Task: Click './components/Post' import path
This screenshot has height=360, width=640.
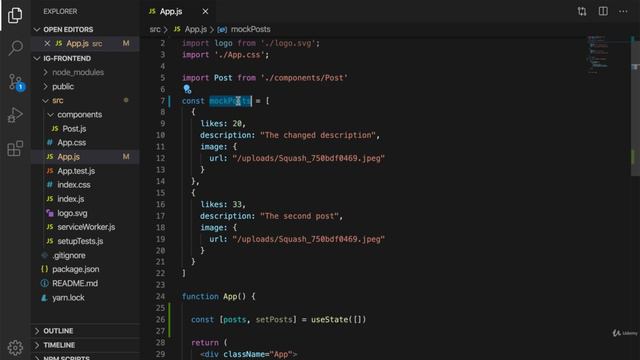Action: (304, 78)
